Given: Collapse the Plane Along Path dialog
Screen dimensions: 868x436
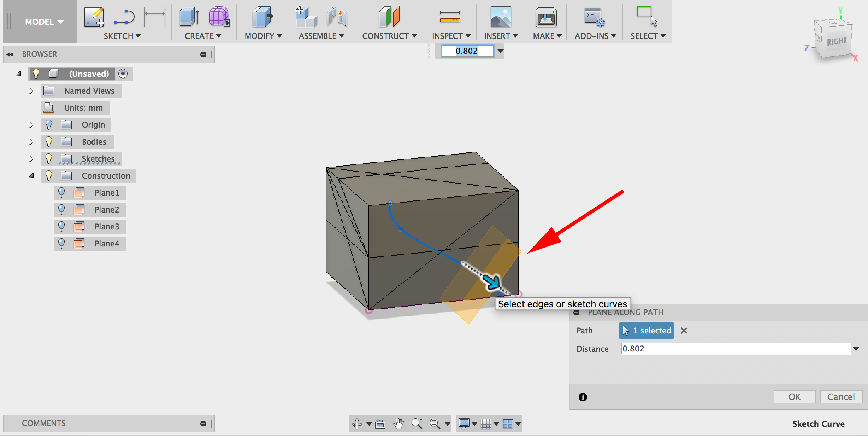Looking at the screenshot, I should [576, 313].
